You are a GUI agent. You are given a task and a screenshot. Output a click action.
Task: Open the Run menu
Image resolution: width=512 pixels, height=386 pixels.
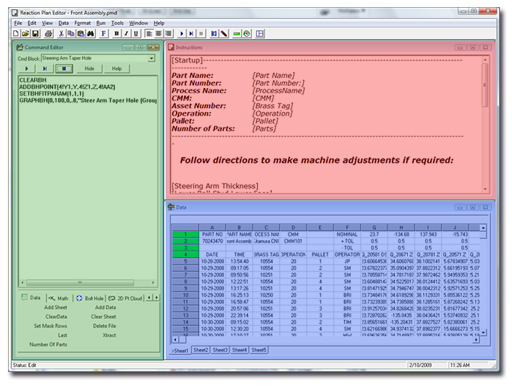coord(101,23)
